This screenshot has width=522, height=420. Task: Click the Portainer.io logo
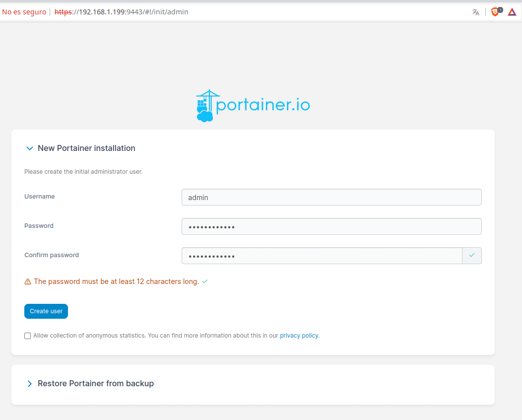tap(253, 105)
